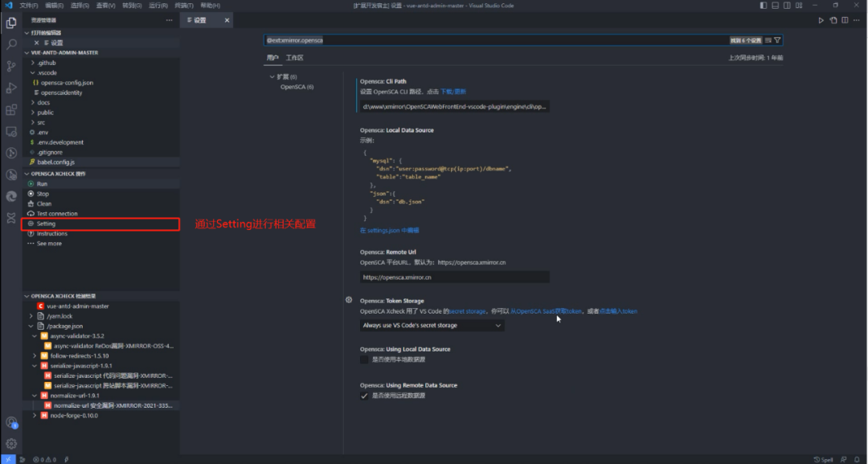Switch to the 用户 settings tab
The width and height of the screenshot is (868, 464).
coord(272,58)
